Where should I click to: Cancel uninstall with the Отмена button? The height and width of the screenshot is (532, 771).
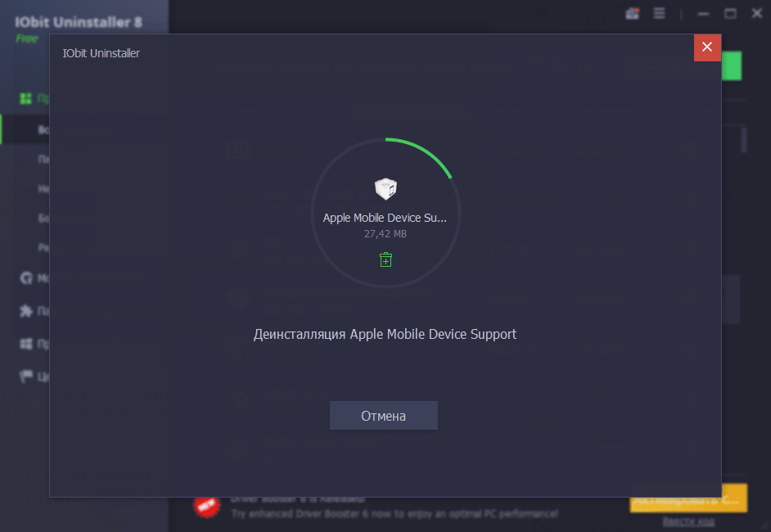(384, 416)
